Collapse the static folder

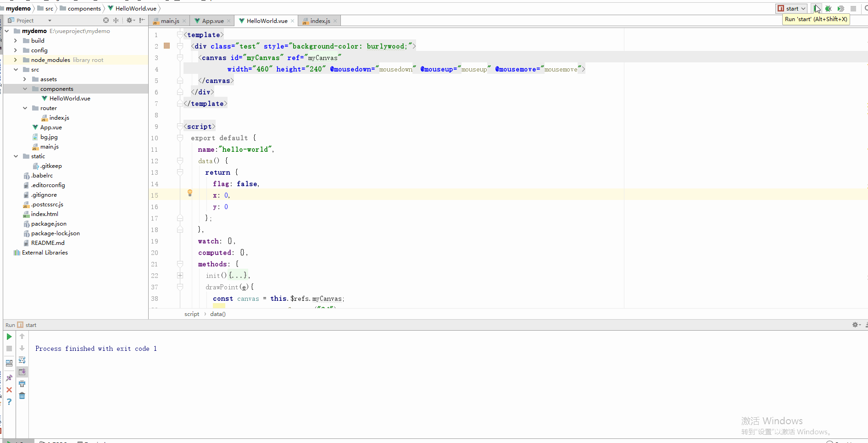16,156
